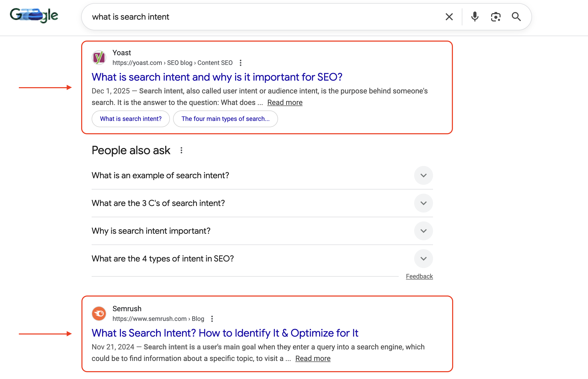The width and height of the screenshot is (588, 379).
Task: Activate voice search with the microphone icon
Action: 474,16
